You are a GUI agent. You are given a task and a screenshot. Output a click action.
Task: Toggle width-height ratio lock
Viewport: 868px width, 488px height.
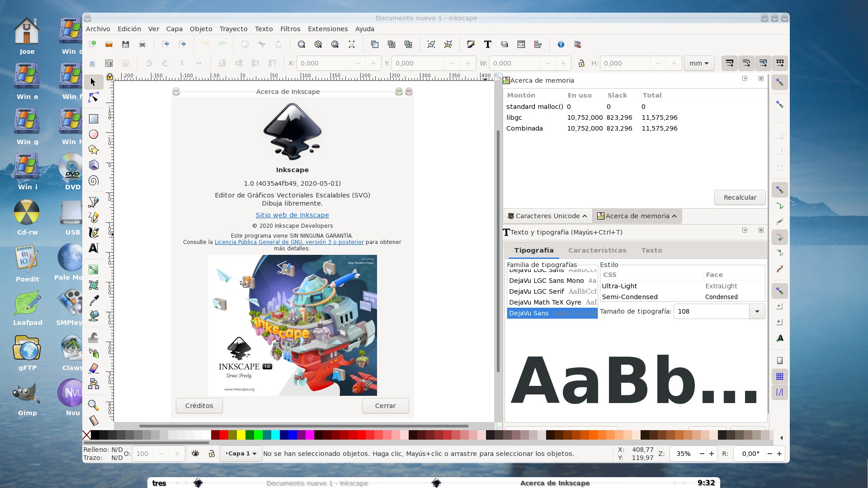coord(581,63)
